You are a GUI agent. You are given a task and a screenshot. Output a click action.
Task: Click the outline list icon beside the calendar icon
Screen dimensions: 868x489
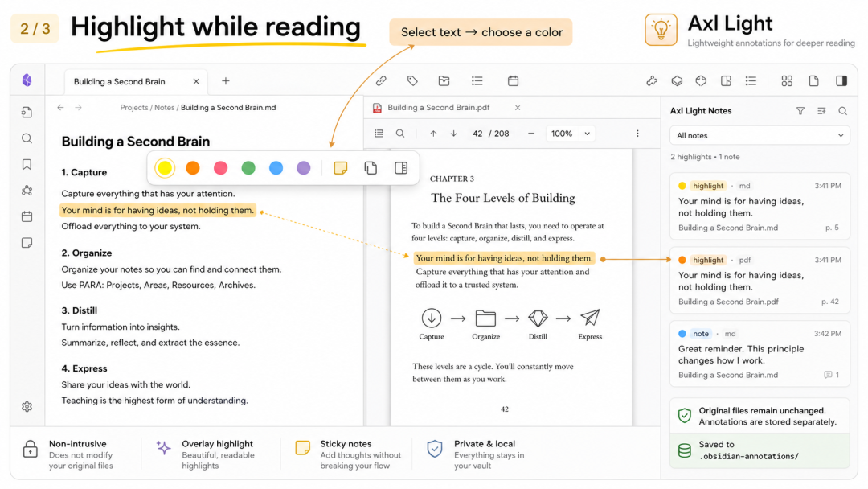tap(477, 81)
